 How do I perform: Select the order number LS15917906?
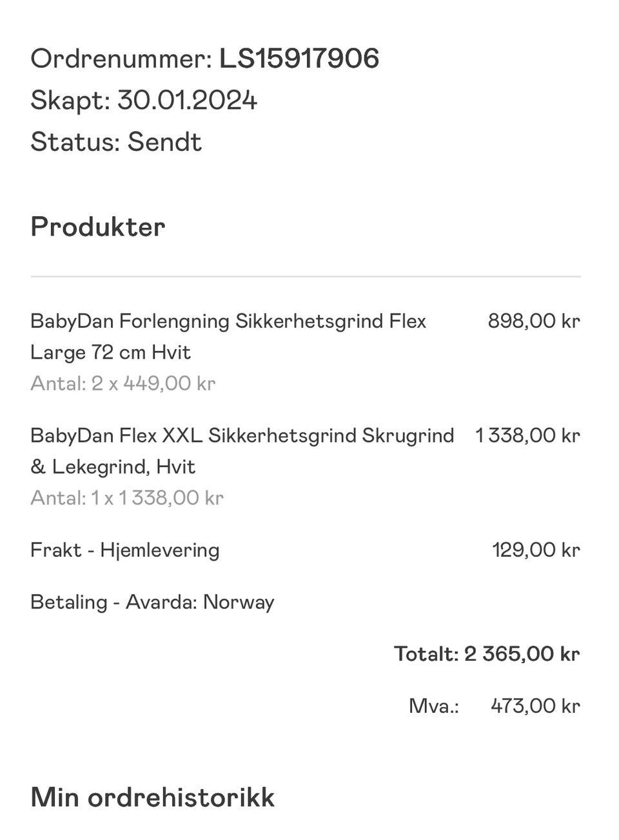coord(299,59)
